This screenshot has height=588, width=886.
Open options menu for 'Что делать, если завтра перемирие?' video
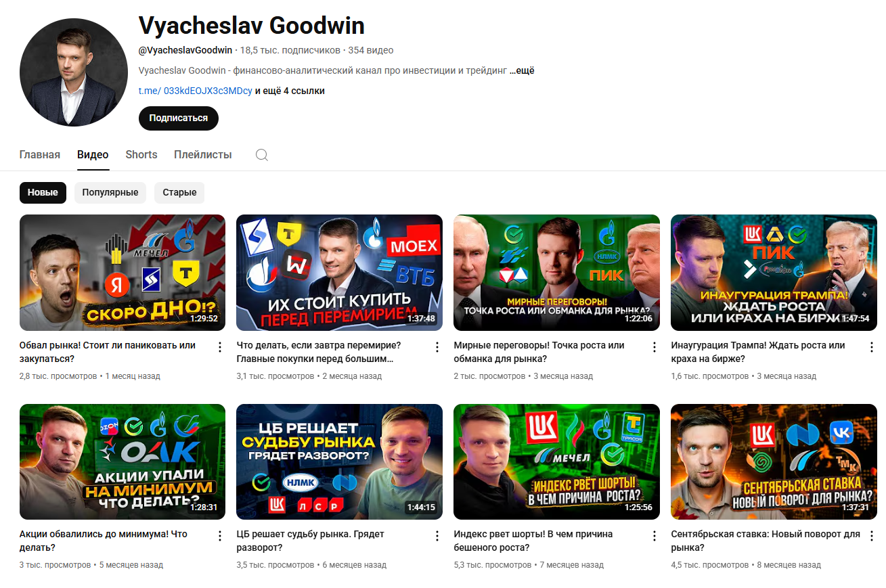(437, 347)
